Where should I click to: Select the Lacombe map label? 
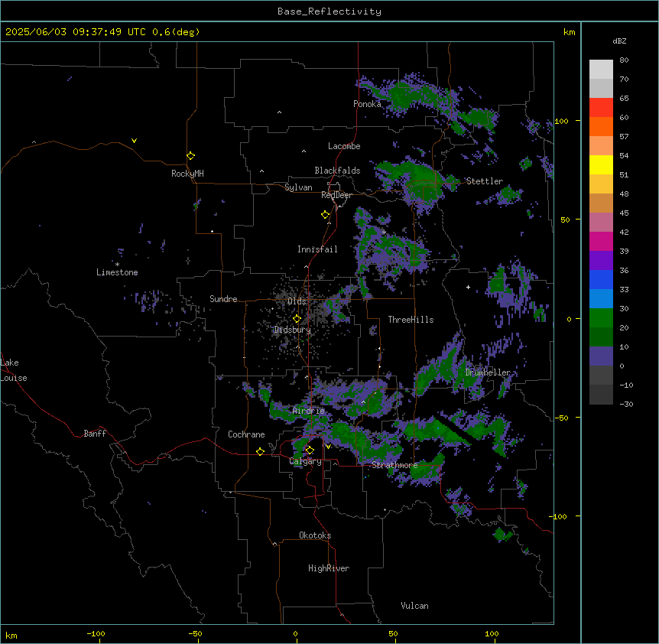pos(344,146)
